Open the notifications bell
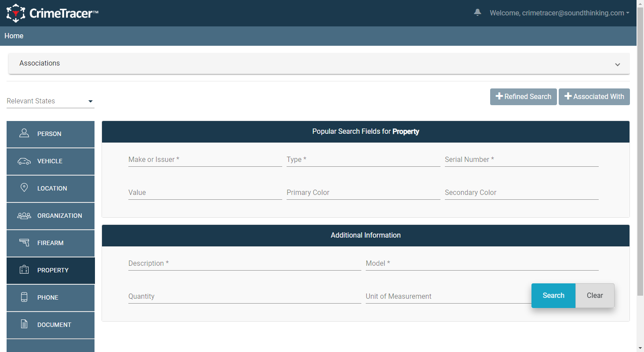Screen dimensions: 644x352 477,13
